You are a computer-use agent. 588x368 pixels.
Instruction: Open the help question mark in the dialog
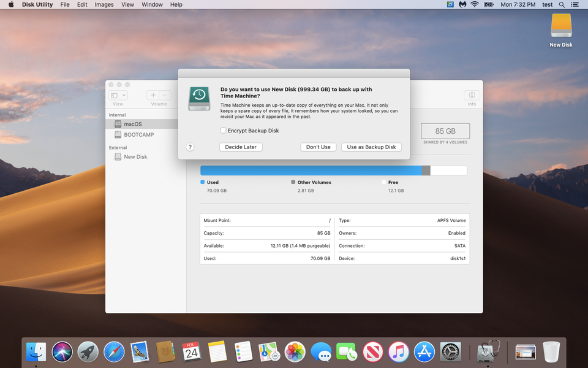click(190, 147)
